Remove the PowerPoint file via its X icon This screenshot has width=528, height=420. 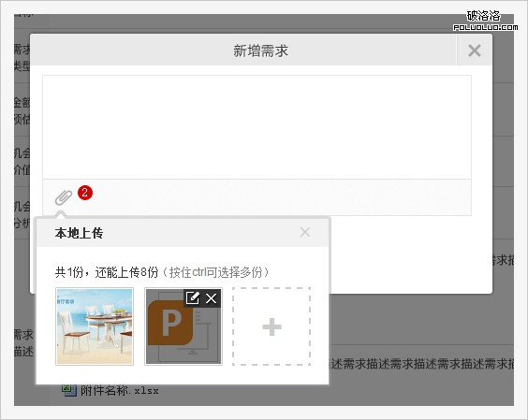(x=212, y=298)
